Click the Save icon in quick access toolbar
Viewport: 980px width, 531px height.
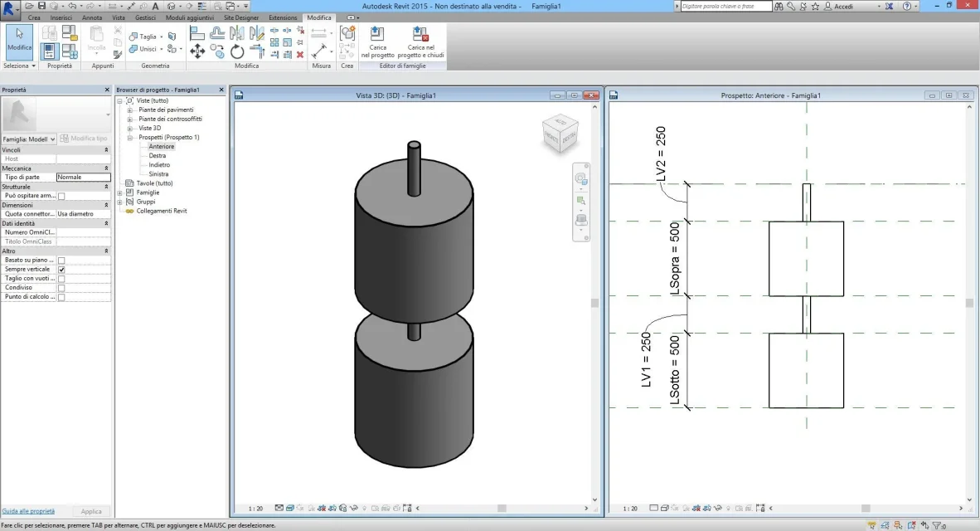pos(42,6)
